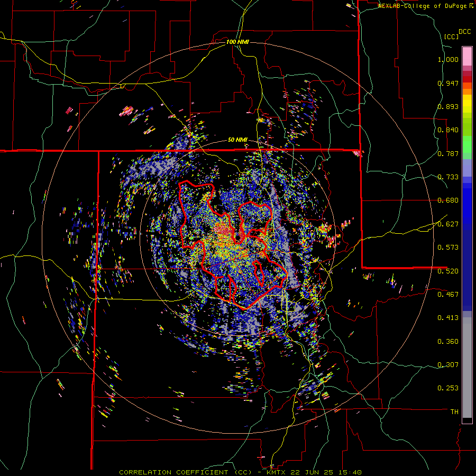Click the [CC] scale heading
The image size is (476, 476).
tap(451, 36)
